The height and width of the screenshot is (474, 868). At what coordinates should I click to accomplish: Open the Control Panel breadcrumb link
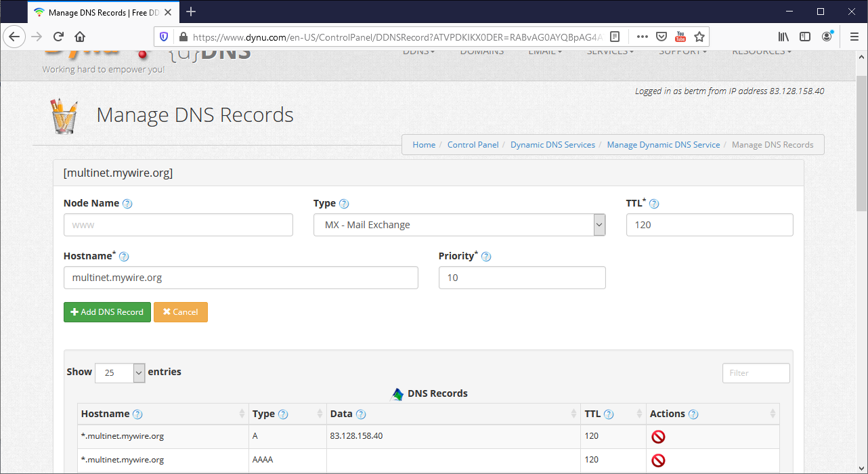[x=473, y=145]
